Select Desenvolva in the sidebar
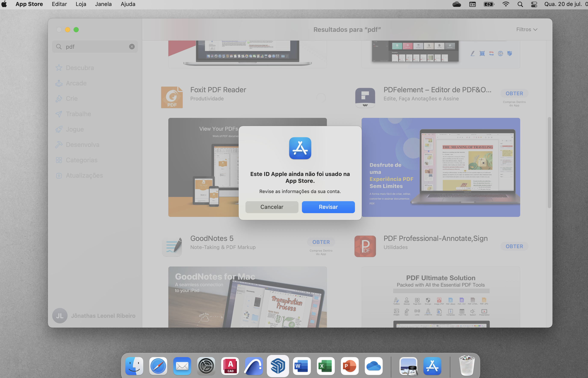The height and width of the screenshot is (378, 588). coord(82,145)
